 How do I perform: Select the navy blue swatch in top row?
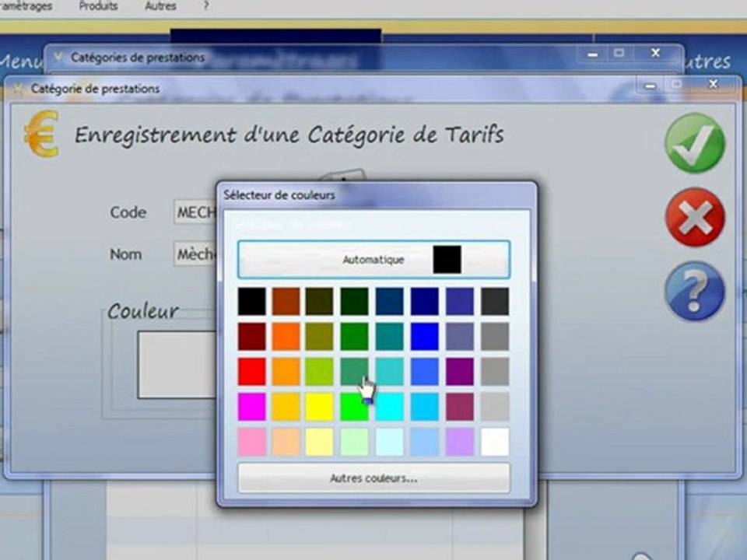[425, 301]
